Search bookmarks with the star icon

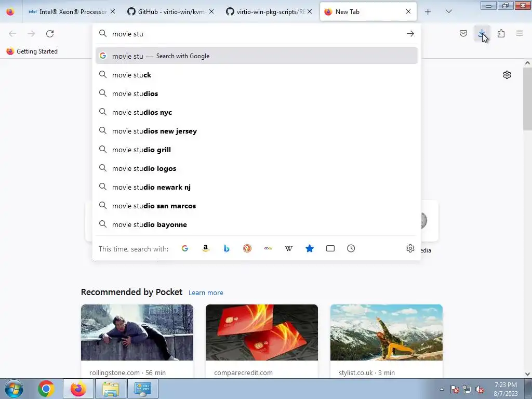coord(310,248)
